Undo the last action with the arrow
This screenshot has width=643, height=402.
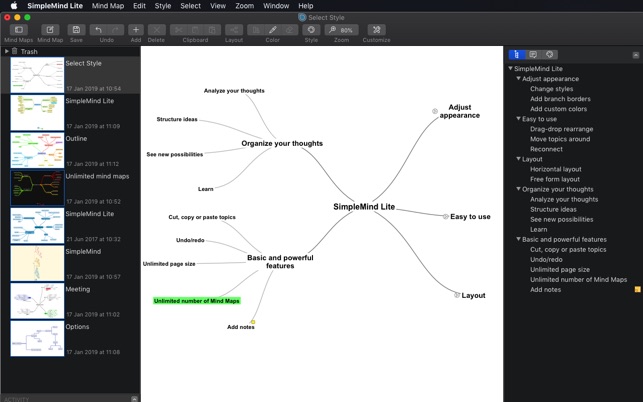[98, 30]
